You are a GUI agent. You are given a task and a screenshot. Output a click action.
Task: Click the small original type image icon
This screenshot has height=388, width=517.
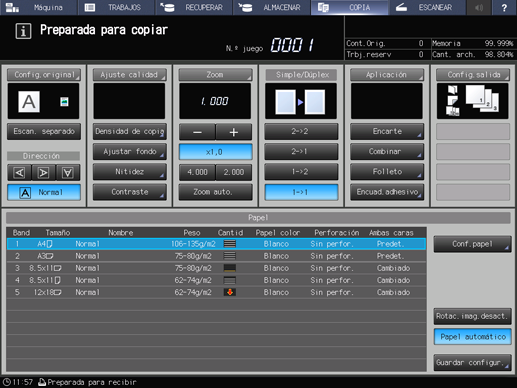click(64, 101)
